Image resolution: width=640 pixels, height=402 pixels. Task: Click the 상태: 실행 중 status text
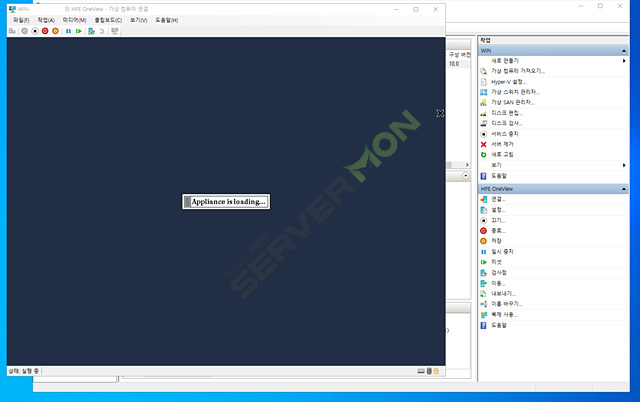click(24, 371)
